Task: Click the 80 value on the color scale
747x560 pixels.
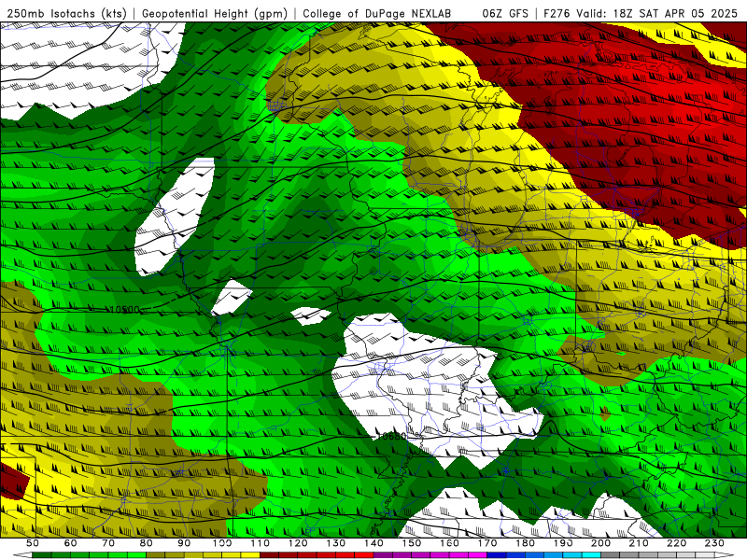Action: [147, 543]
